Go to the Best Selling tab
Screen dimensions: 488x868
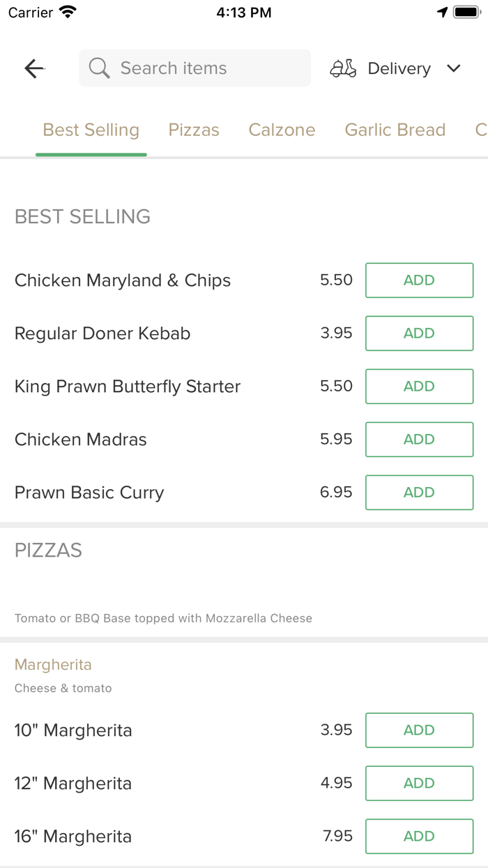pyautogui.click(x=91, y=130)
